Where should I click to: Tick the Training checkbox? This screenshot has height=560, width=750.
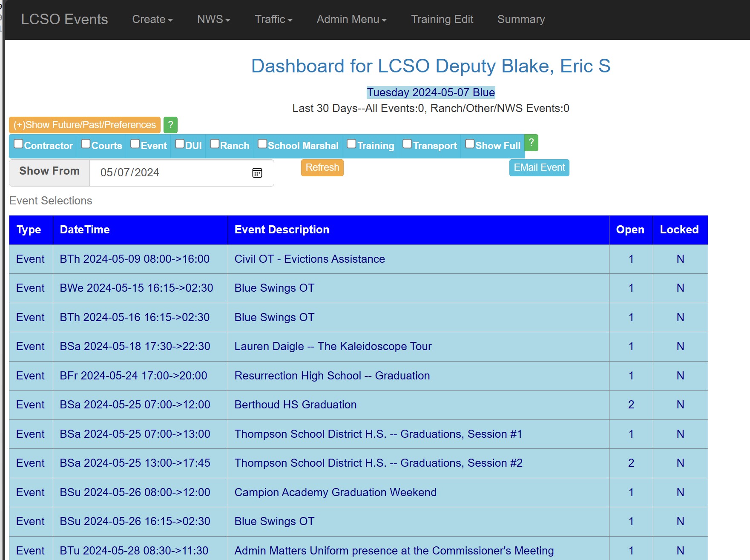[x=351, y=144]
